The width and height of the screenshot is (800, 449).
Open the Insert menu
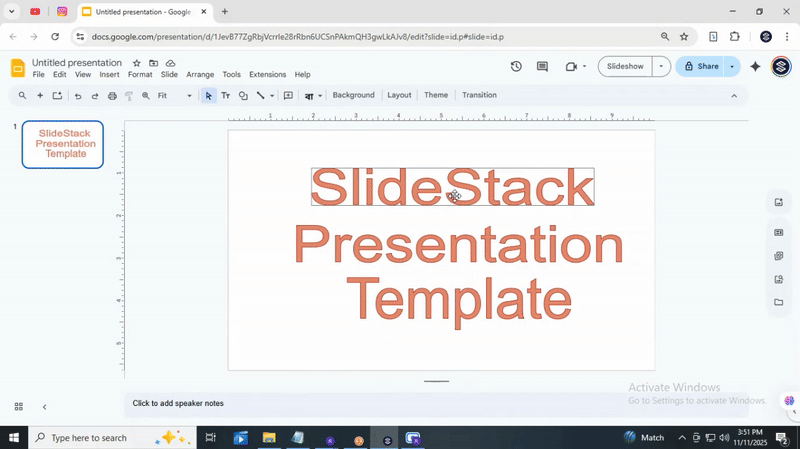pyautogui.click(x=109, y=75)
